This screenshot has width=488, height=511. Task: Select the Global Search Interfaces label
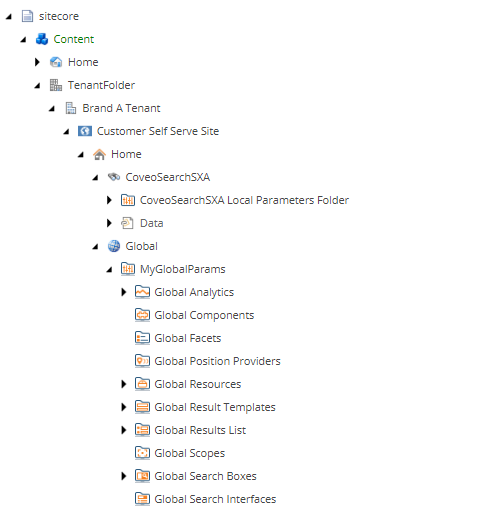point(215,499)
